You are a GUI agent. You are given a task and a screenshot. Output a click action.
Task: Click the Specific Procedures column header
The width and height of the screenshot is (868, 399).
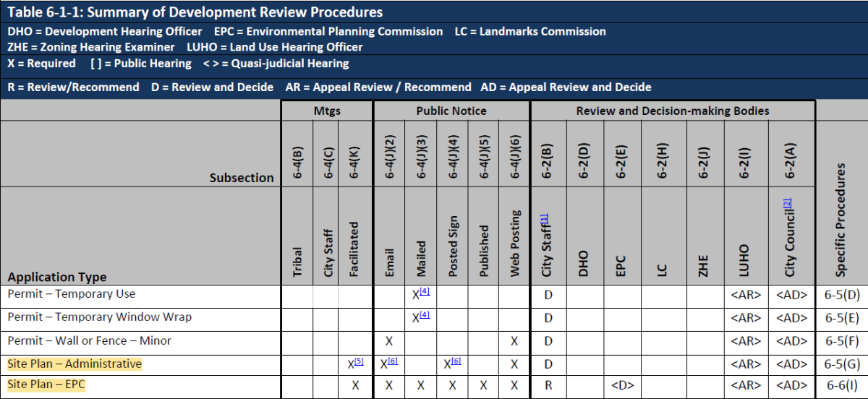point(841,220)
